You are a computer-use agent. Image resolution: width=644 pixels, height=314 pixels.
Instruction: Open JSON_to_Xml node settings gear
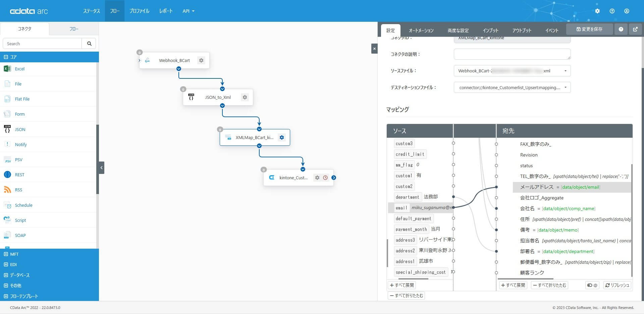coord(245,97)
